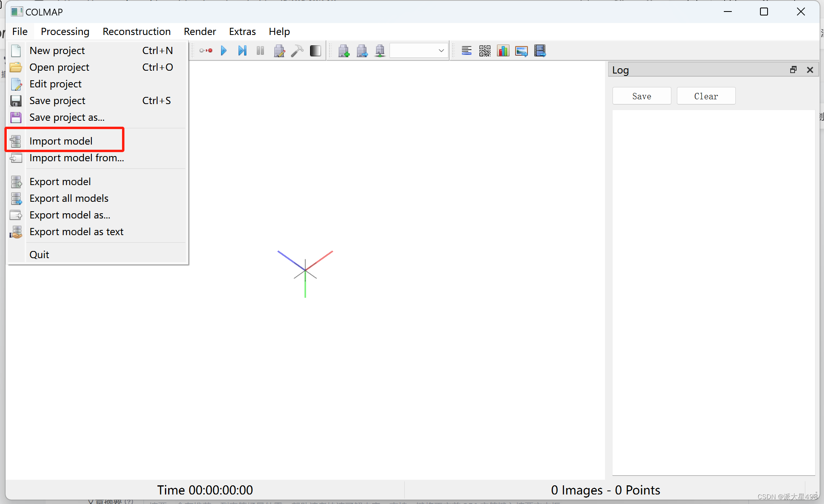Click the grab image picture icon
The image size is (824, 504).
coord(521,51)
